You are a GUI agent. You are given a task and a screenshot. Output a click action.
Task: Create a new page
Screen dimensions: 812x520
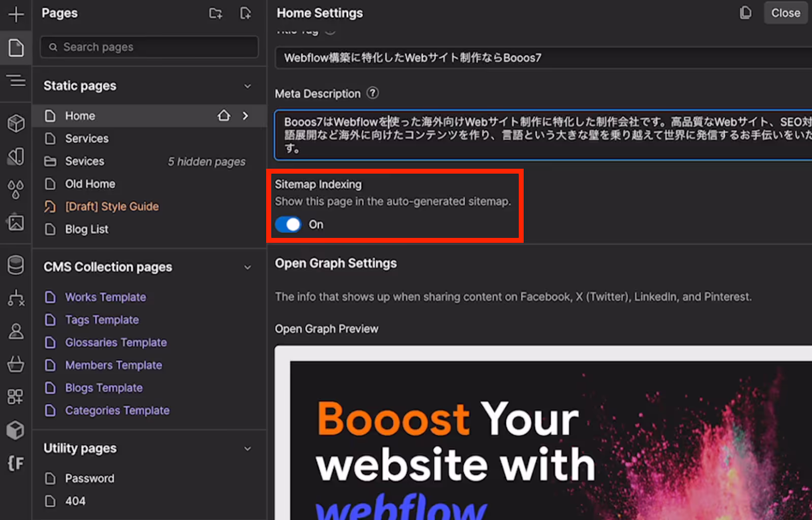click(x=246, y=13)
